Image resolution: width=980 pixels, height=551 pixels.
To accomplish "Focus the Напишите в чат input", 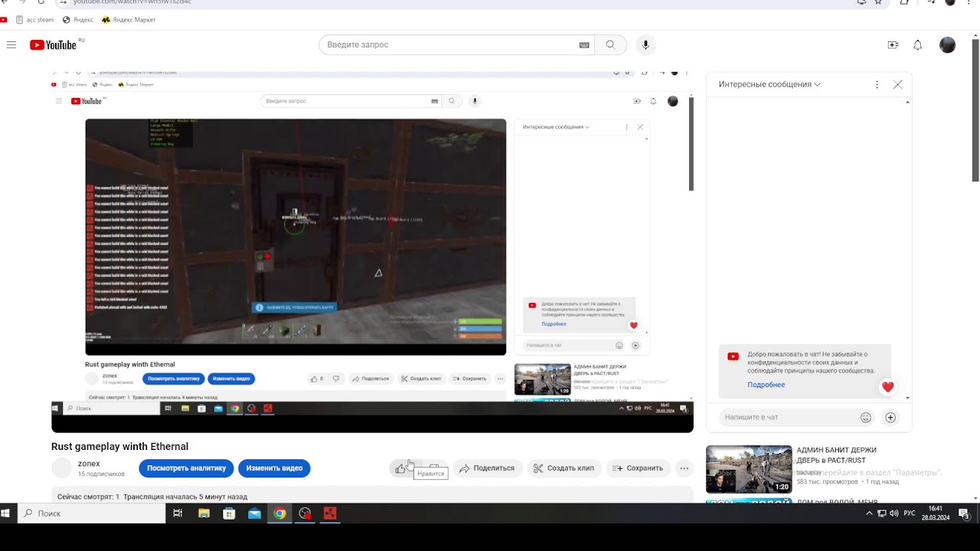I will 789,417.
